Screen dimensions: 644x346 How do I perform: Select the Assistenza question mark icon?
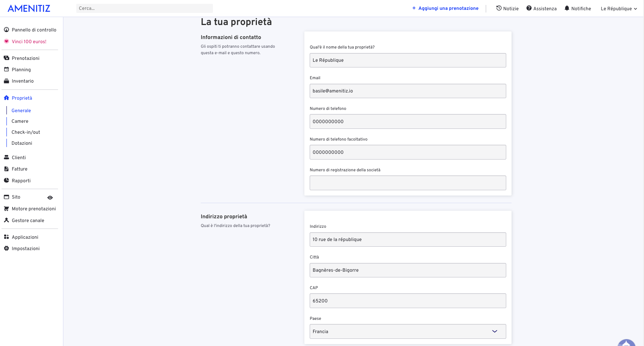tap(529, 8)
